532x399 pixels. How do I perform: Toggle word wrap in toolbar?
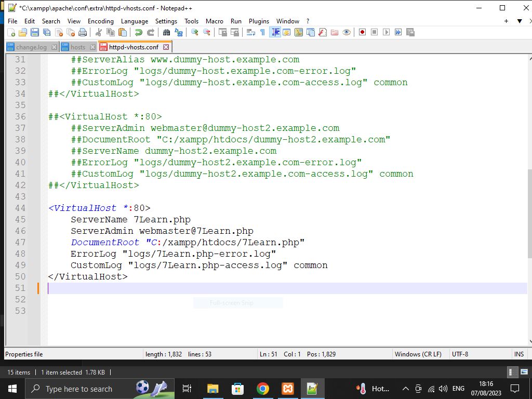[x=251, y=32]
